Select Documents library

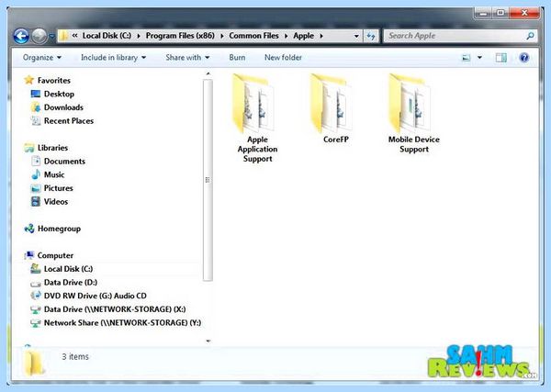coord(64,162)
